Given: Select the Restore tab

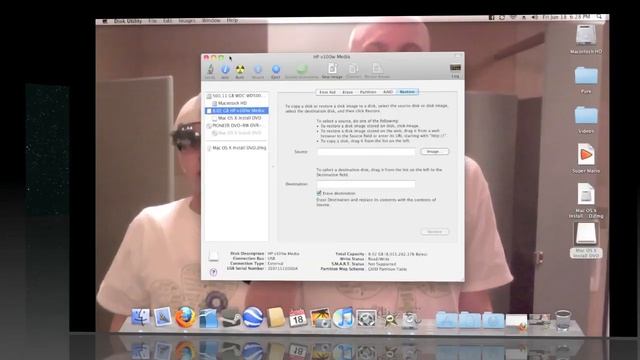Looking at the screenshot, I should [x=407, y=92].
